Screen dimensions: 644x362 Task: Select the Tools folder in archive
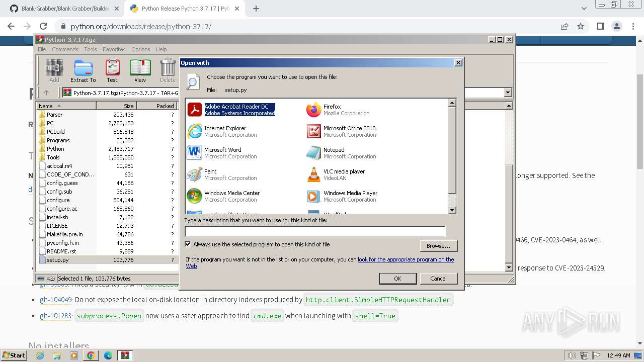tap(106, 157)
